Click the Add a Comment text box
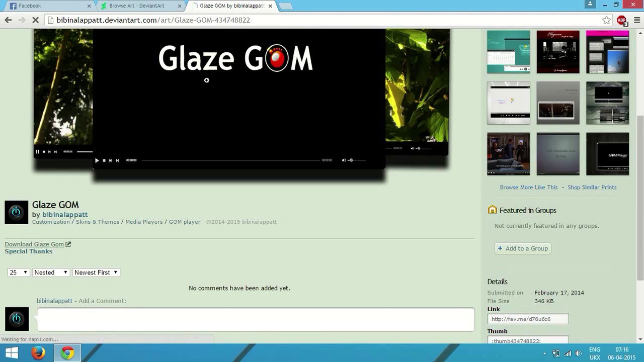Screen dimensions: 644x362 coord(256,320)
